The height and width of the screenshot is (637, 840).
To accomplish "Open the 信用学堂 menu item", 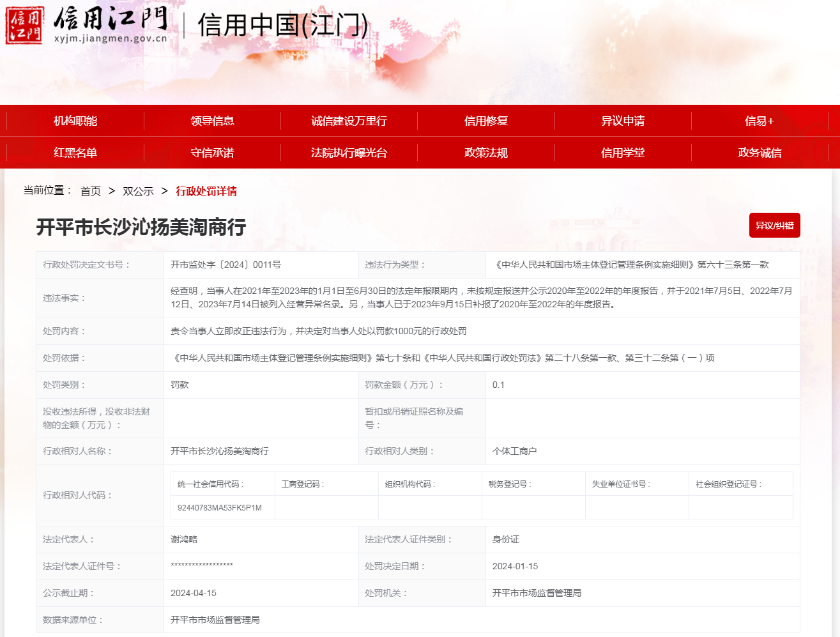I will 623,153.
